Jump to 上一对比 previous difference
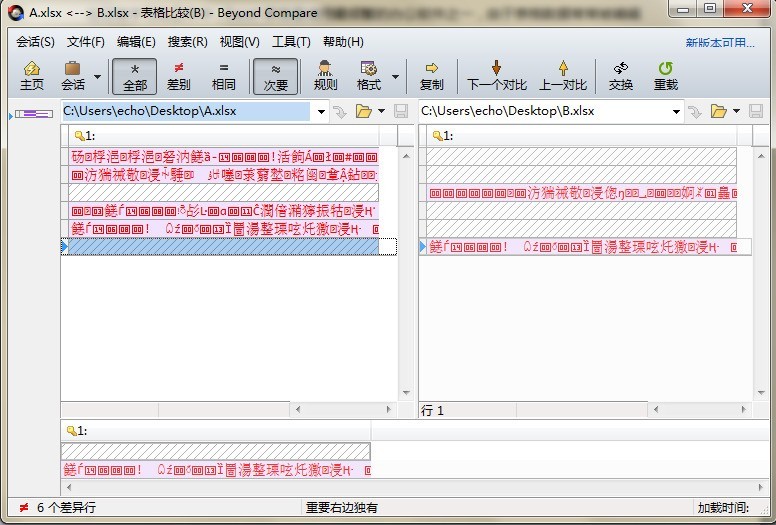This screenshot has width=776, height=525. click(x=563, y=76)
